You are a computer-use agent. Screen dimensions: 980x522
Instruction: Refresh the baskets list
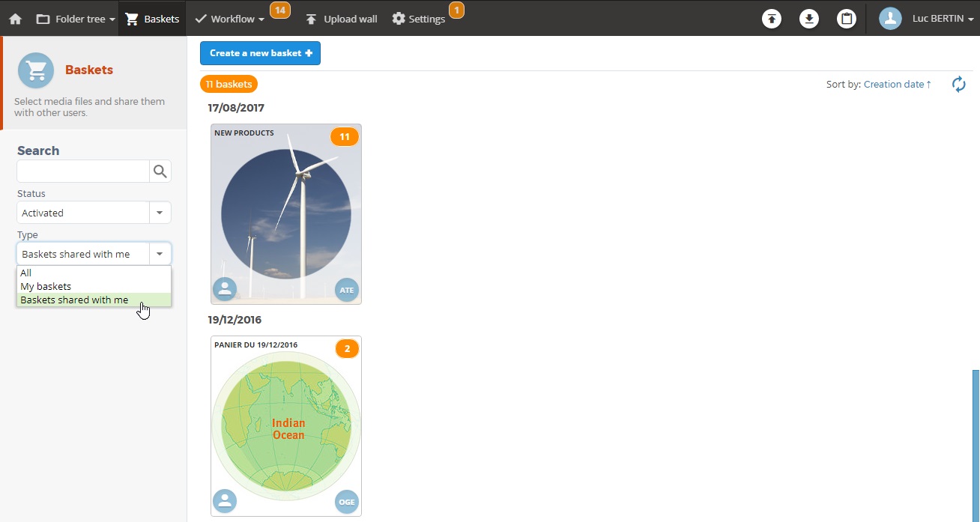pyautogui.click(x=959, y=85)
